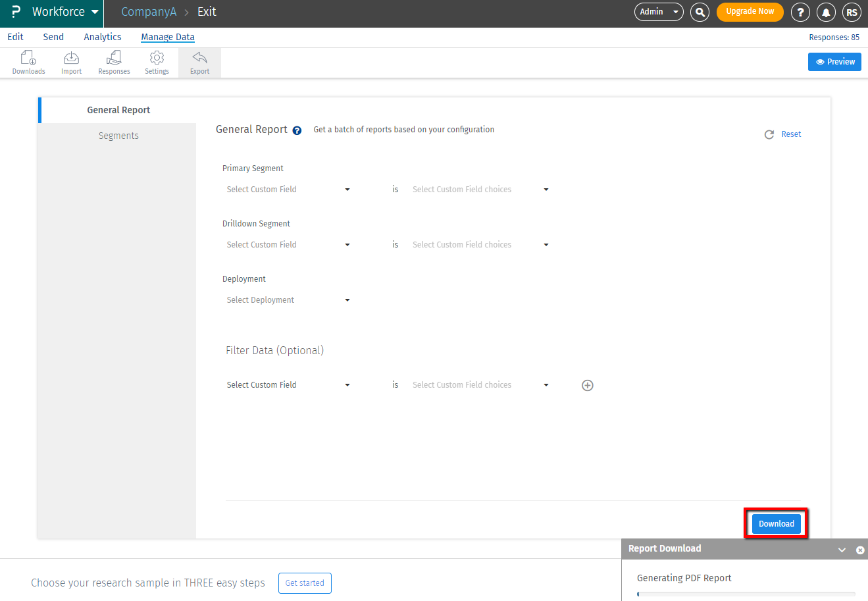Click the Generating PDF Report text

(684, 578)
